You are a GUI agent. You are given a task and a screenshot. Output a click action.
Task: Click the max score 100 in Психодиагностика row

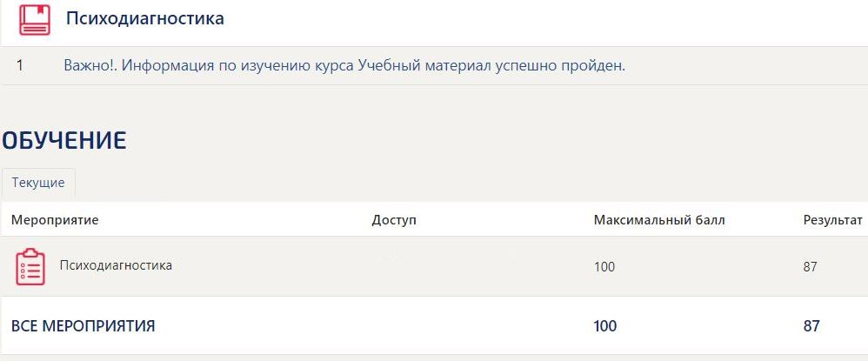(604, 267)
